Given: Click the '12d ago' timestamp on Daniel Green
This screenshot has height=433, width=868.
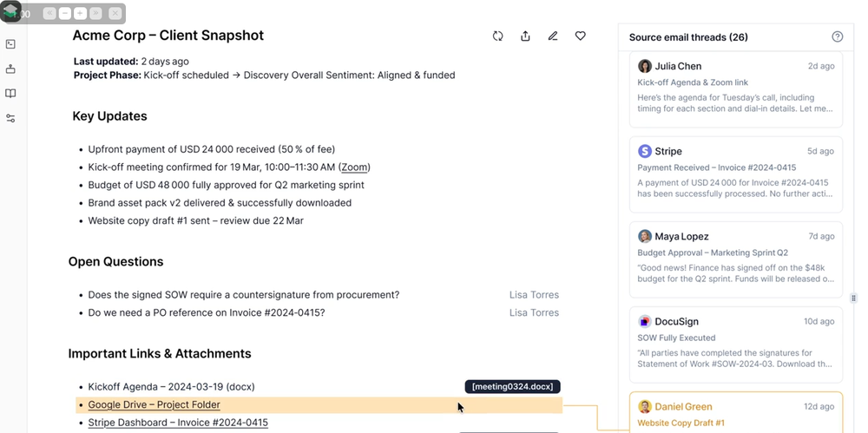Looking at the screenshot, I should (x=819, y=406).
